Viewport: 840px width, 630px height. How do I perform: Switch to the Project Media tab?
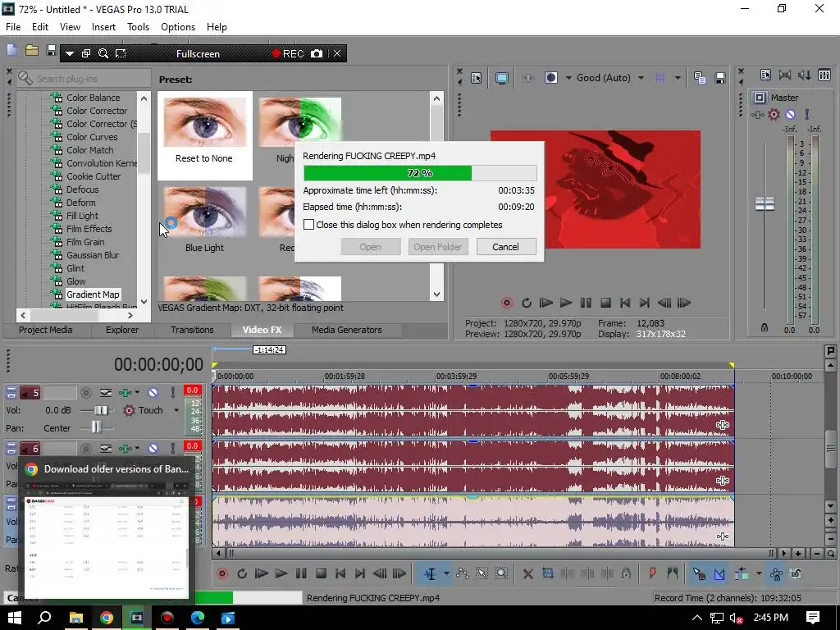click(46, 330)
